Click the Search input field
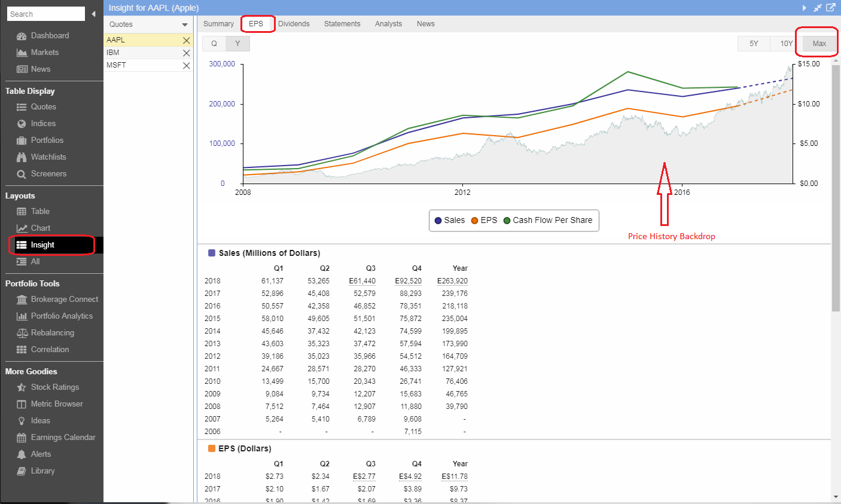 tap(46, 14)
